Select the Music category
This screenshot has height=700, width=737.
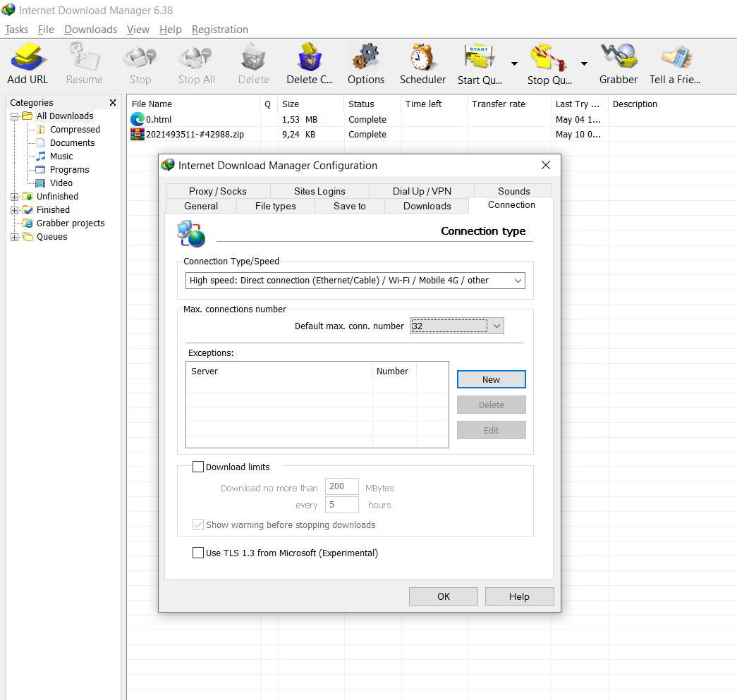61,156
